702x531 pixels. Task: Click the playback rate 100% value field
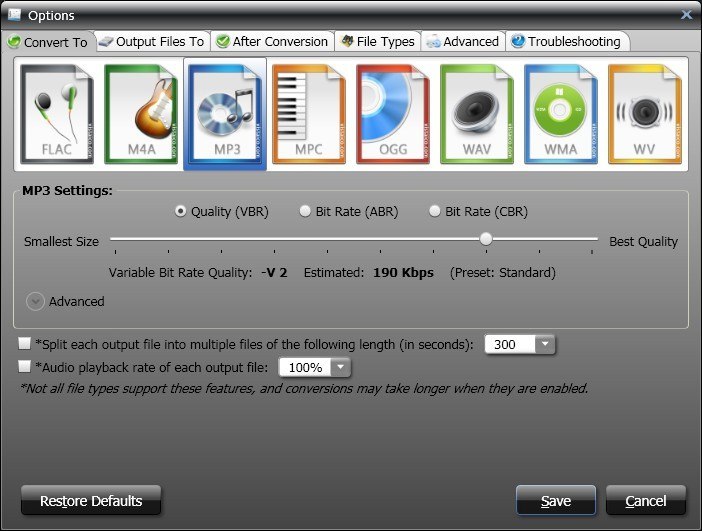[305, 367]
